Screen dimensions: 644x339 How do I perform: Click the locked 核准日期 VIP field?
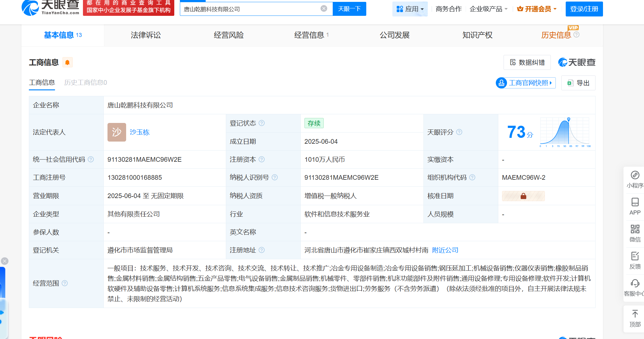[x=523, y=196]
